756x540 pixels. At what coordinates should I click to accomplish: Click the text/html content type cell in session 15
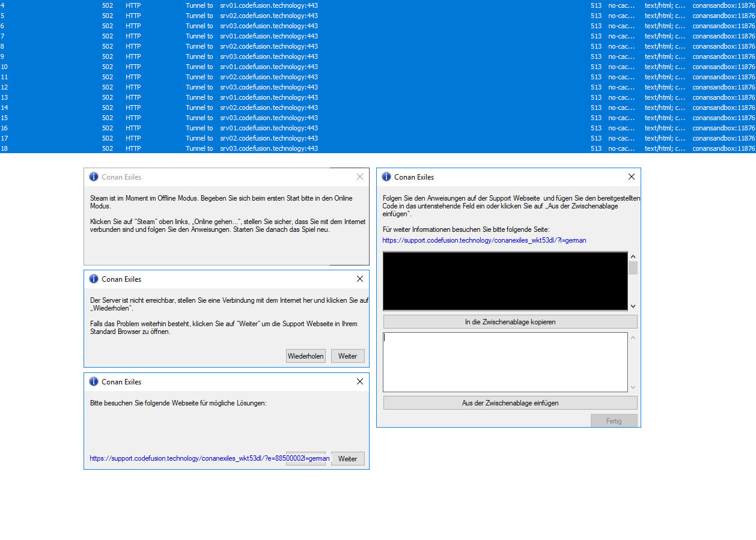click(665, 118)
